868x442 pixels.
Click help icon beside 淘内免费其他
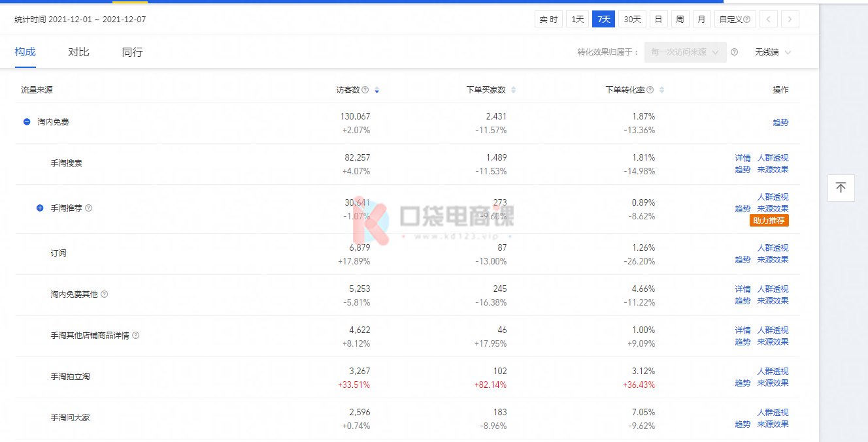(105, 294)
